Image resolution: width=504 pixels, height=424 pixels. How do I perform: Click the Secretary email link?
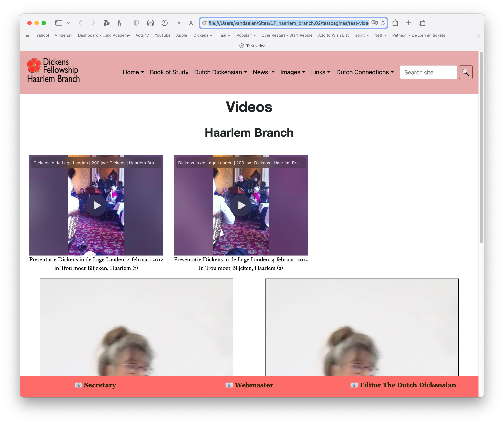(100, 385)
